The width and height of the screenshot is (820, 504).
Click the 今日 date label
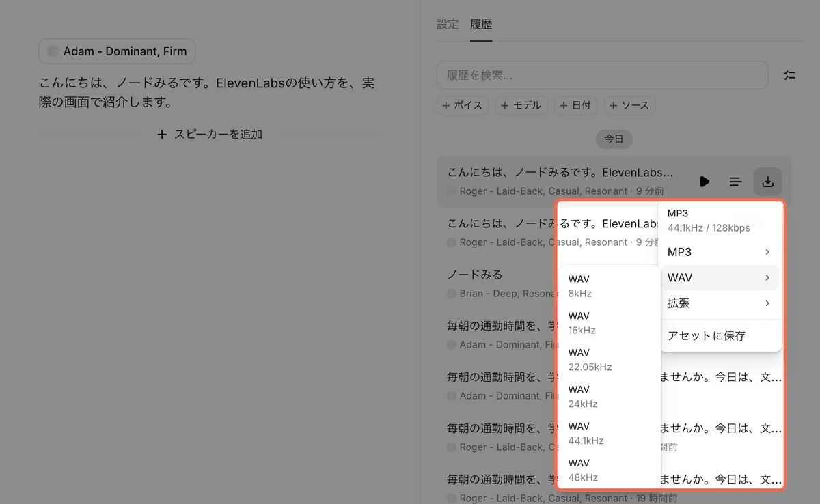click(x=614, y=139)
